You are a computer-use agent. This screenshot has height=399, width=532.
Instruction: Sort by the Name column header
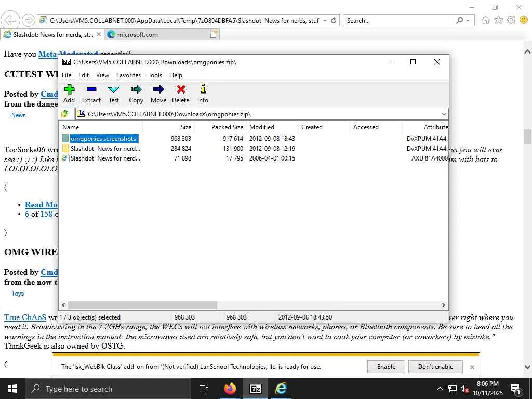[101, 127]
